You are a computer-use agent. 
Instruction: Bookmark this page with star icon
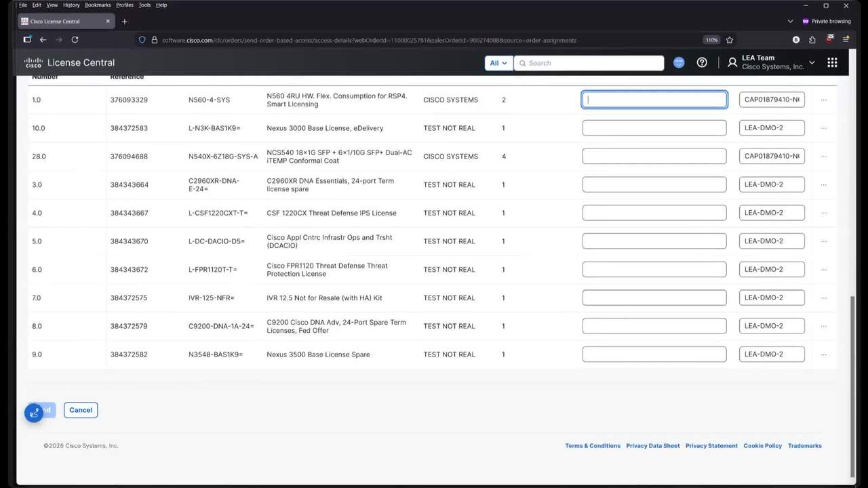(730, 40)
